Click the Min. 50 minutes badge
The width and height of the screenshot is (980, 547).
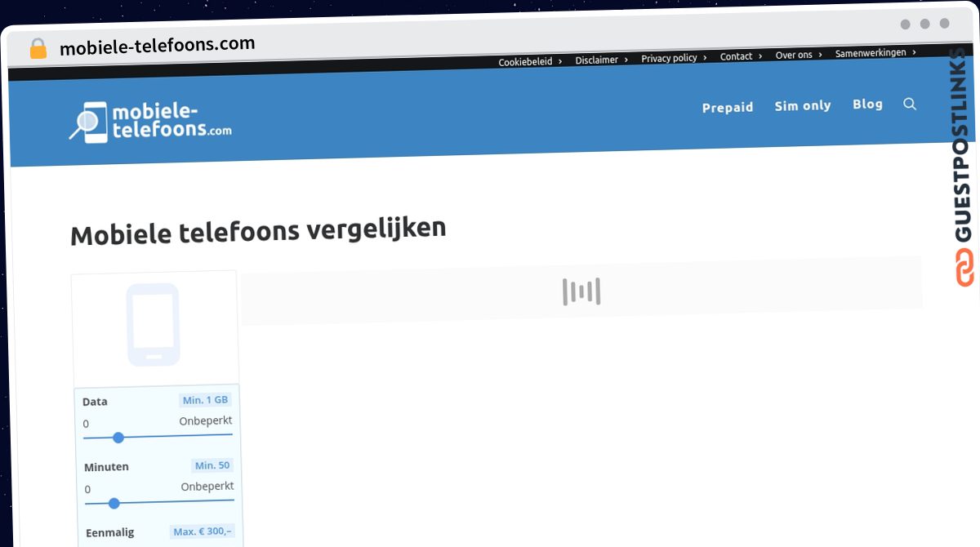pyautogui.click(x=212, y=465)
